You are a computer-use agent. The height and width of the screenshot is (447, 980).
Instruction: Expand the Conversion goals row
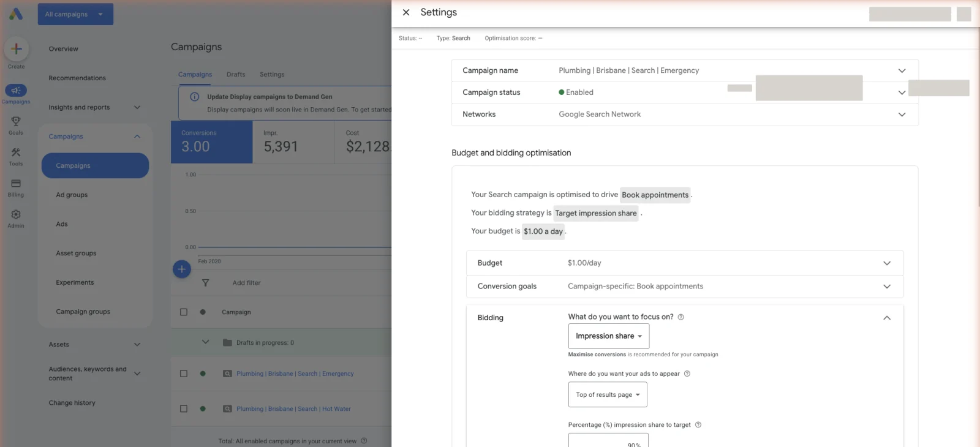887,287
